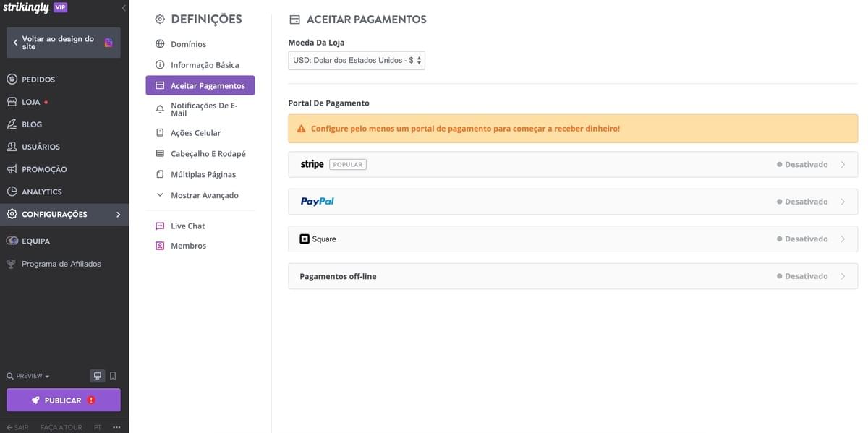This screenshot has width=868, height=433.
Task: Select Notificações De E-Mail item
Action: click(x=204, y=109)
